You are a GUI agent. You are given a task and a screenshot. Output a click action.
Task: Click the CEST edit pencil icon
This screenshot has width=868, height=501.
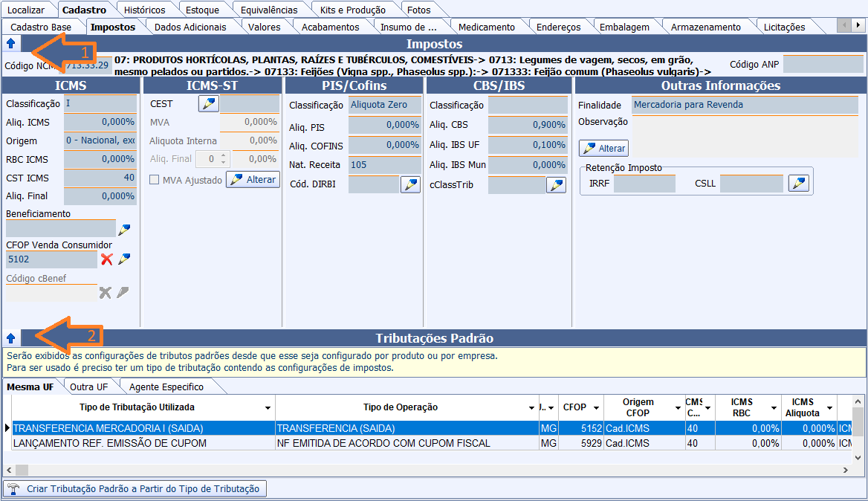click(x=209, y=104)
